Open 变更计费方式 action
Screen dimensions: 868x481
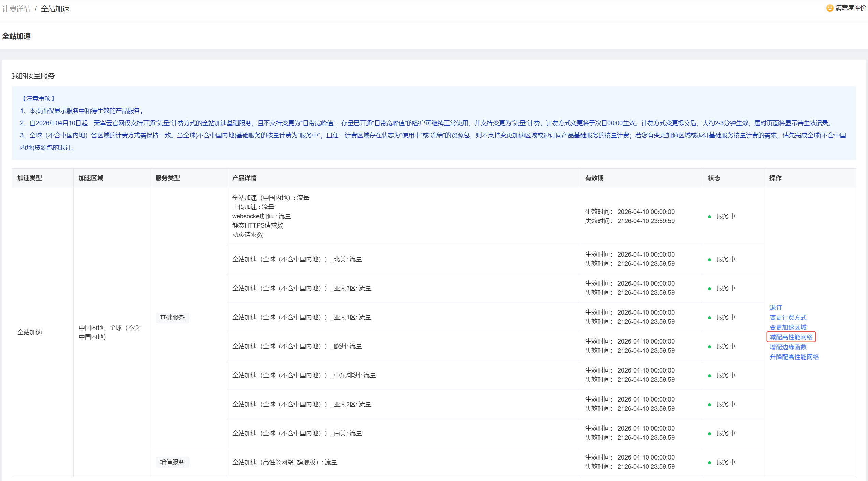pyautogui.click(x=788, y=317)
